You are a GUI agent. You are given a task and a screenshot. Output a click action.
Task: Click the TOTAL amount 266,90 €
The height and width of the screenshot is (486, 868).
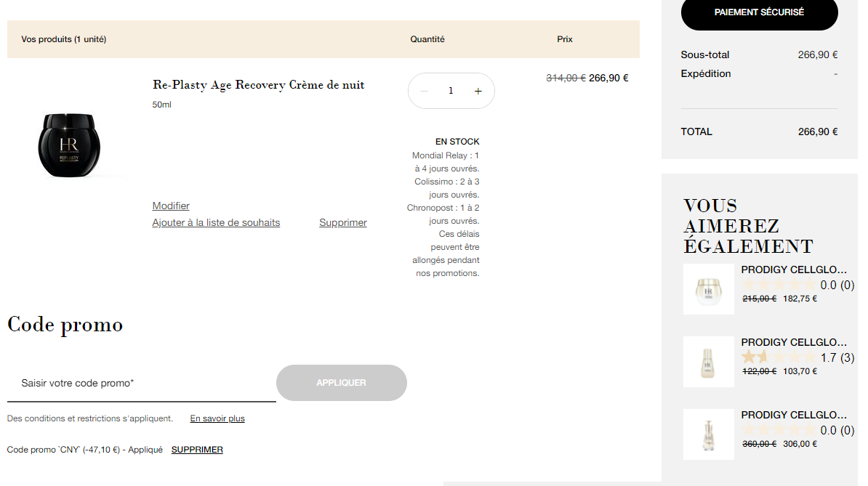point(818,131)
